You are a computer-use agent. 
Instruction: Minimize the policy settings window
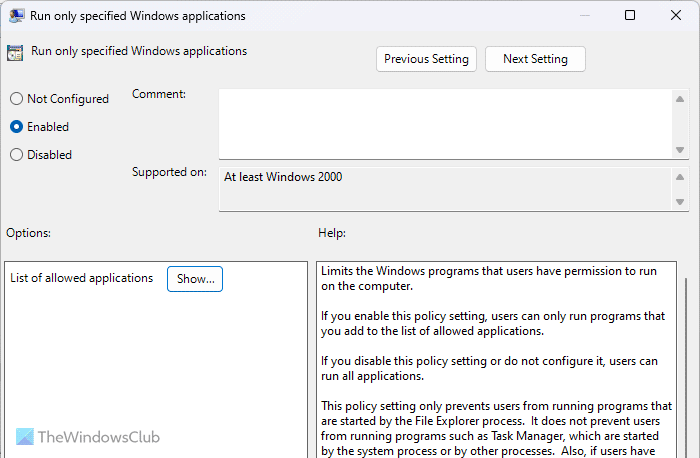[x=584, y=16]
